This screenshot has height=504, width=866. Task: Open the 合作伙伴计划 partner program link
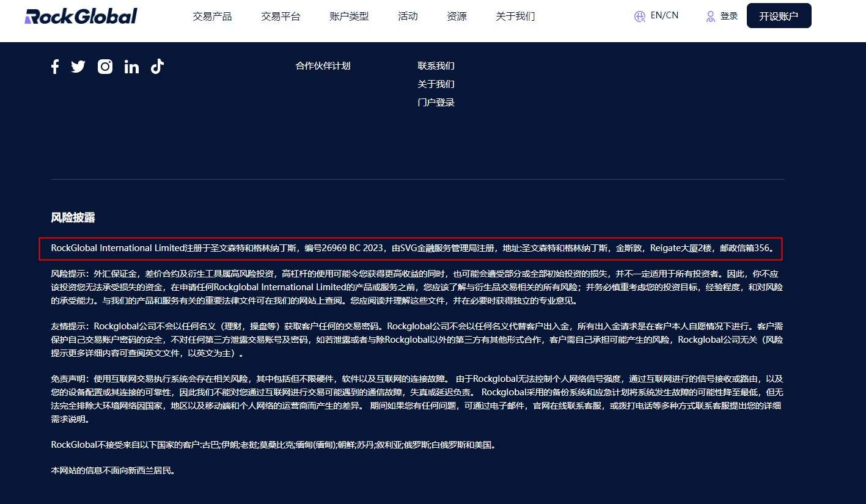pyautogui.click(x=323, y=65)
